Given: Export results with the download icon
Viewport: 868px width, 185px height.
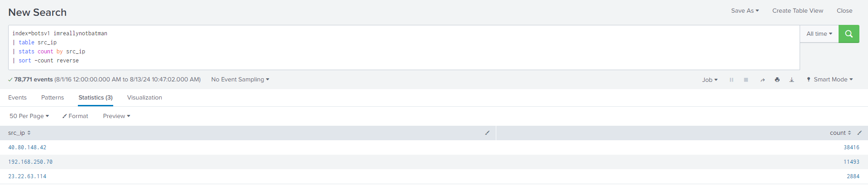Looking at the screenshot, I should click(x=791, y=80).
